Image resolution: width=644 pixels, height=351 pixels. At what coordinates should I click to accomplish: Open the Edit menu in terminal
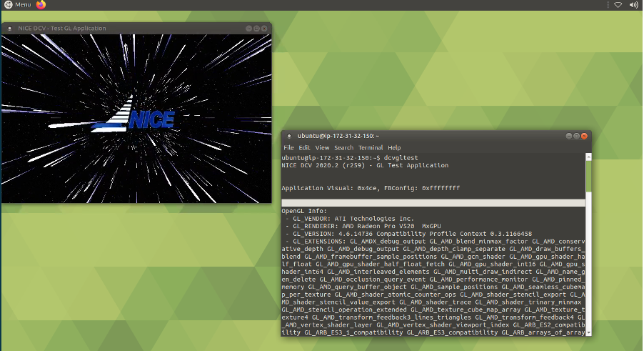pyautogui.click(x=304, y=147)
